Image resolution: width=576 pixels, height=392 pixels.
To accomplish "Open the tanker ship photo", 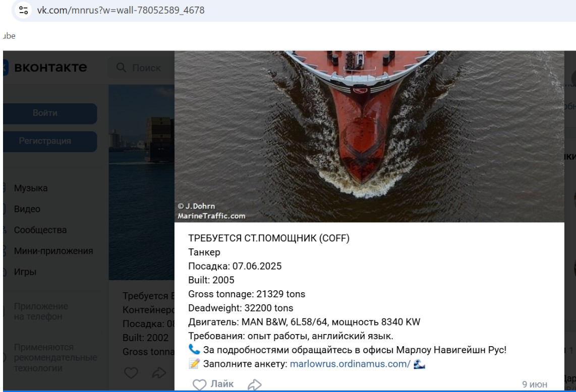I will click(369, 136).
